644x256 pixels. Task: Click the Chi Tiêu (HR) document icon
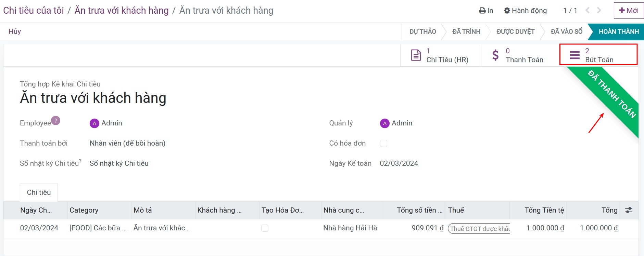416,55
